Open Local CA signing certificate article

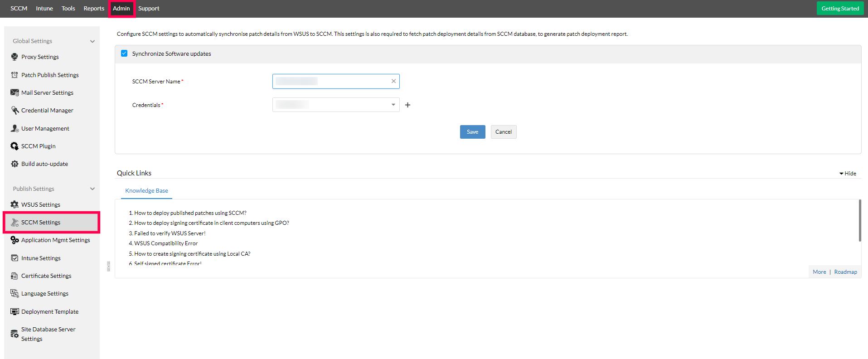[x=192, y=254]
